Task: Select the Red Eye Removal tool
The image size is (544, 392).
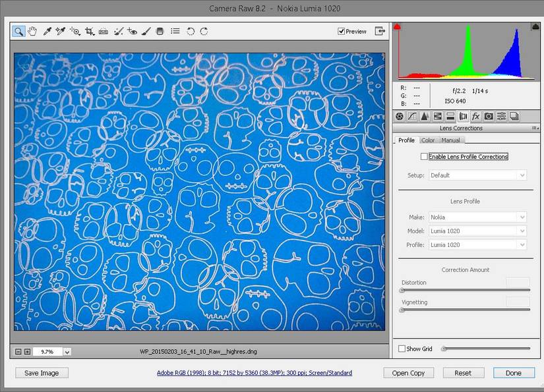Action: pos(132,32)
